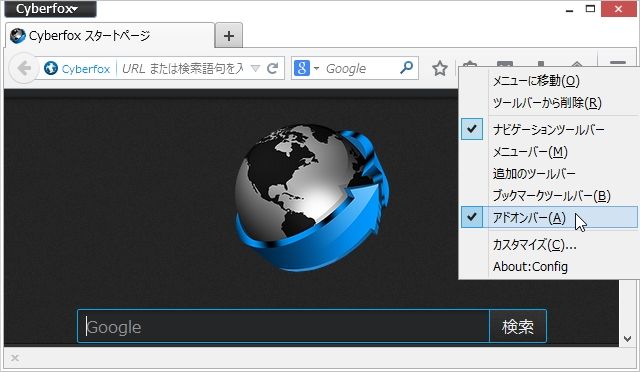
Task: Open the Cyberfox application menu button
Action: point(51,9)
